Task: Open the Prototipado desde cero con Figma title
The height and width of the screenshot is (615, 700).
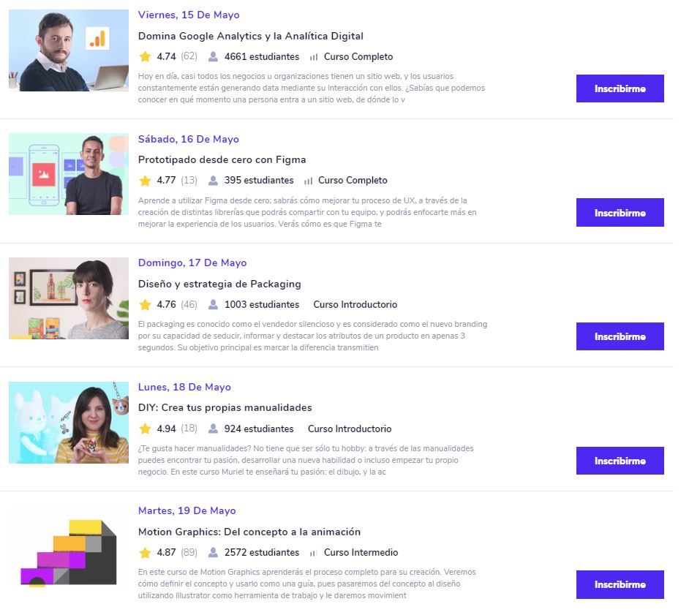Action: (x=222, y=159)
